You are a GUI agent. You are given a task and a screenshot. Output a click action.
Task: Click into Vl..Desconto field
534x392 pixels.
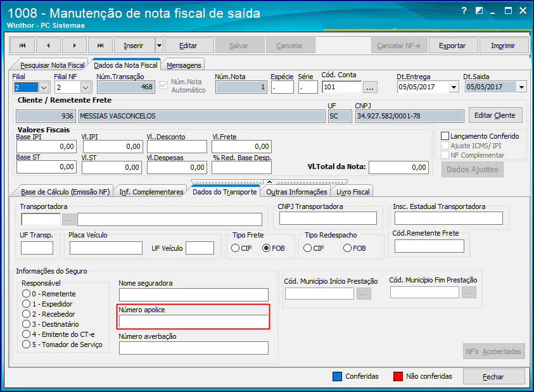coord(177,146)
